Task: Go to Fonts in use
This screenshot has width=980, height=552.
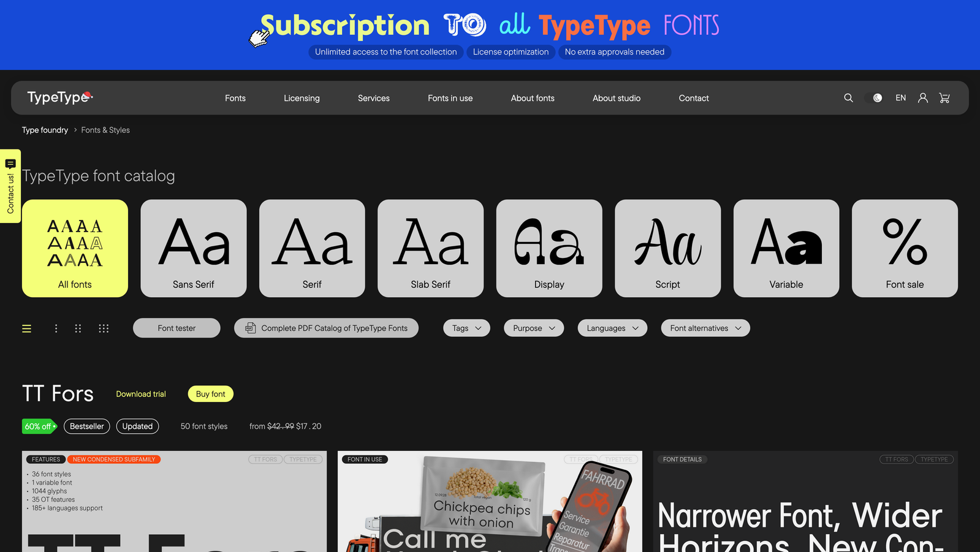Action: pyautogui.click(x=450, y=98)
